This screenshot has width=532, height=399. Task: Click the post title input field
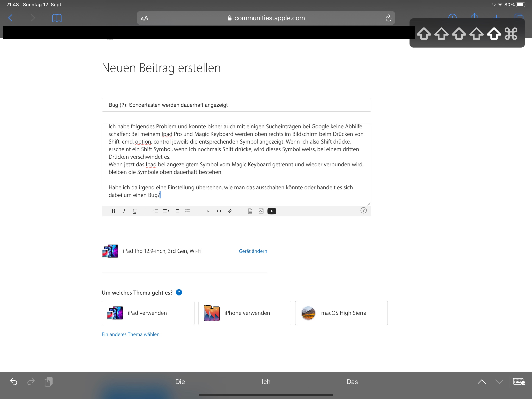tap(236, 105)
